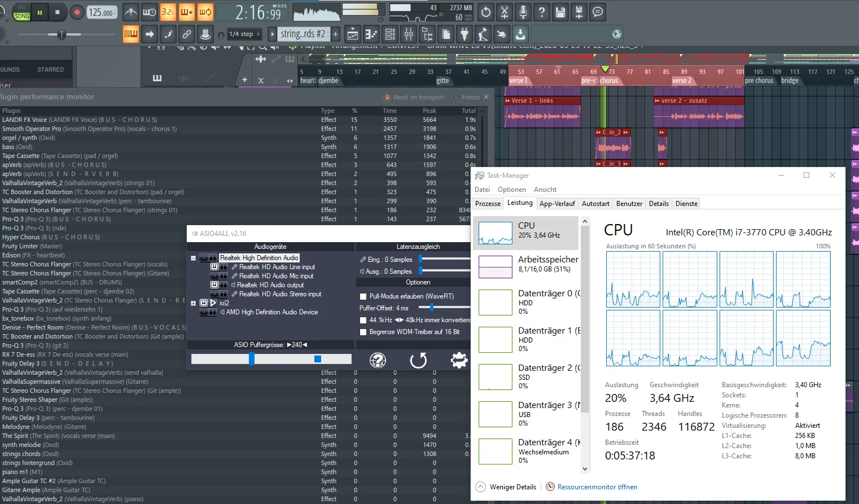
Task: Click the save project floppy icon
Action: 560,12
